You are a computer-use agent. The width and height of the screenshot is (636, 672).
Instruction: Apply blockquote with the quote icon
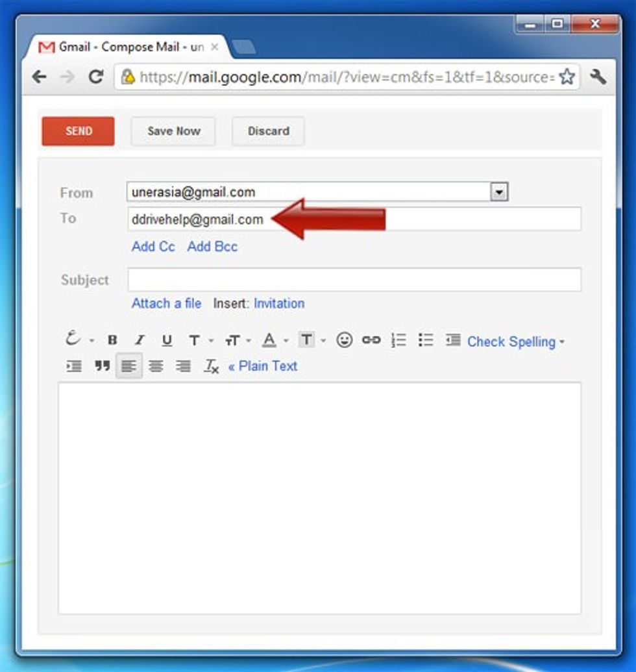click(102, 366)
